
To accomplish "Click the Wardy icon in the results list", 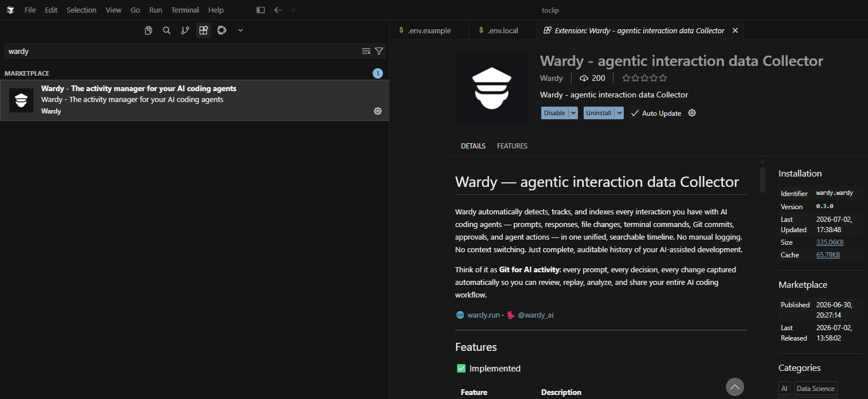I will pos(21,100).
